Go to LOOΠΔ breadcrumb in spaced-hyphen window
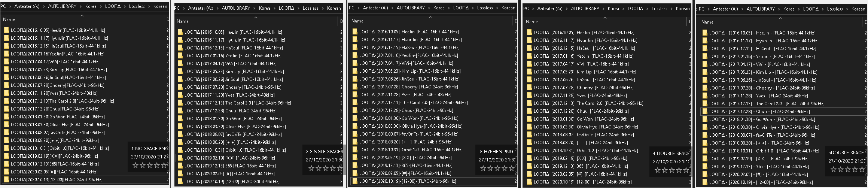This screenshot has height=188, width=868. (811, 9)
